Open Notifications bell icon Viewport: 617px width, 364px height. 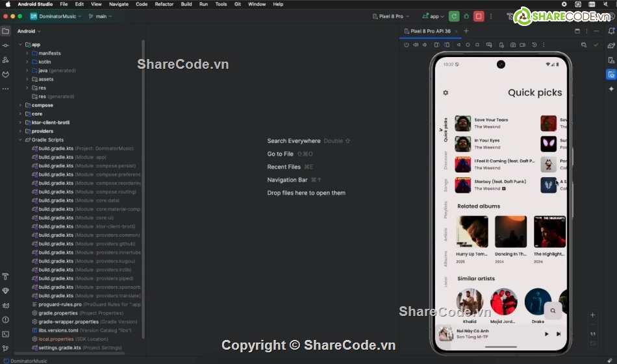click(x=611, y=31)
